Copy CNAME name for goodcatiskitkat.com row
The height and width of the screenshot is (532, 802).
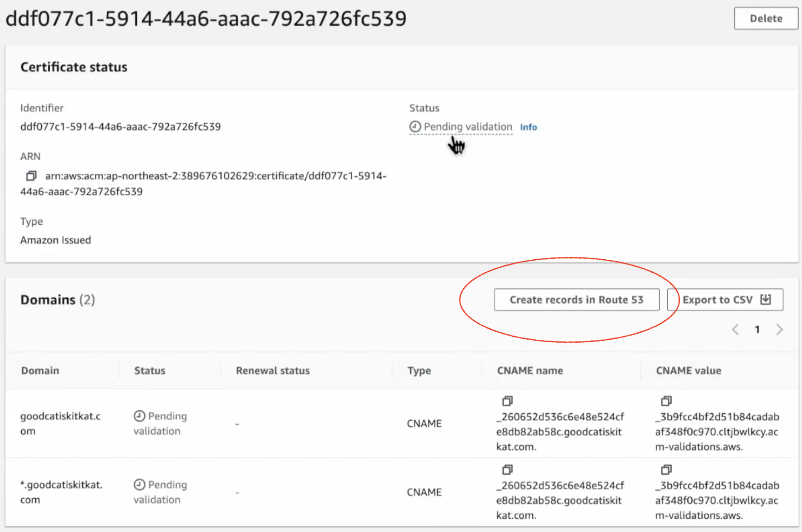click(507, 401)
